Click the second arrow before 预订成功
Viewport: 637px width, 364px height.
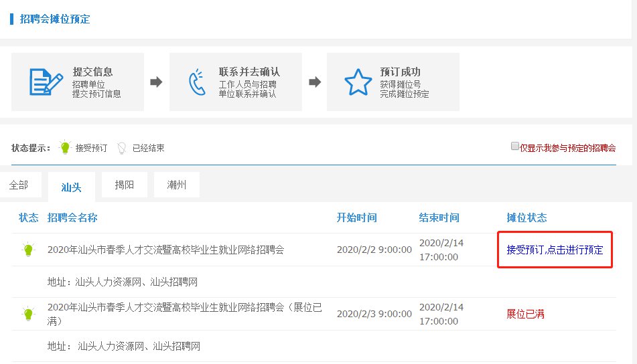pyautogui.click(x=315, y=82)
